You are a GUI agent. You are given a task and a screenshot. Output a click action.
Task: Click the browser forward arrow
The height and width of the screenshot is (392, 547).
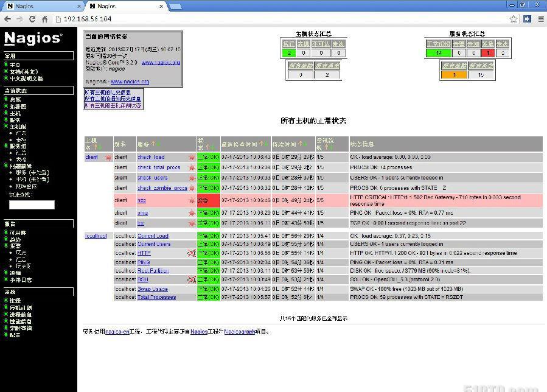click(x=20, y=19)
